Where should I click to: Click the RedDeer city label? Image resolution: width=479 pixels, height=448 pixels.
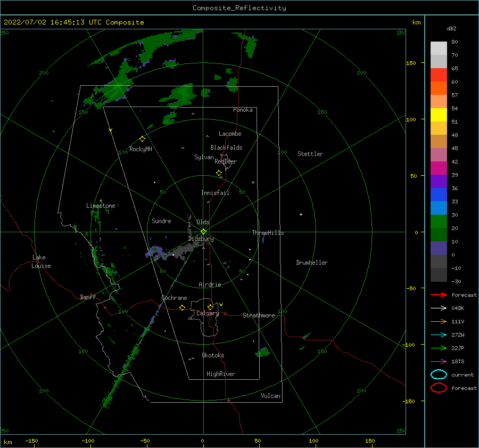click(226, 161)
